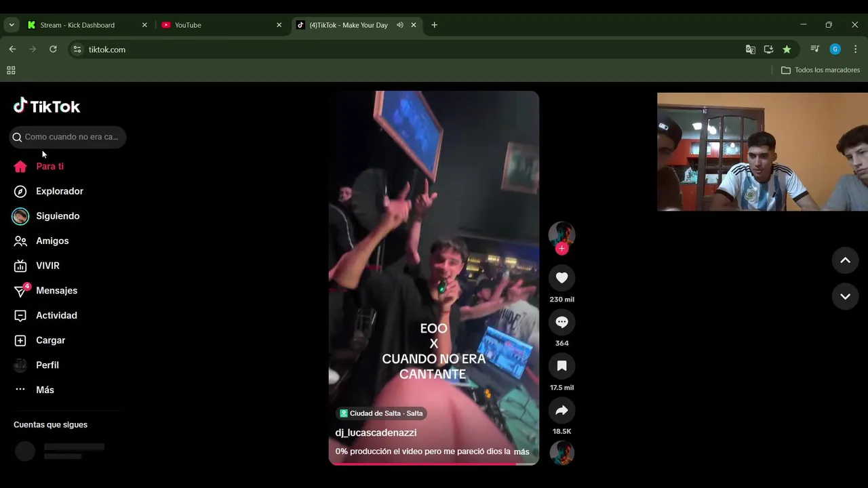Follow creator with red plus button
The height and width of the screenshot is (488, 868).
561,249
